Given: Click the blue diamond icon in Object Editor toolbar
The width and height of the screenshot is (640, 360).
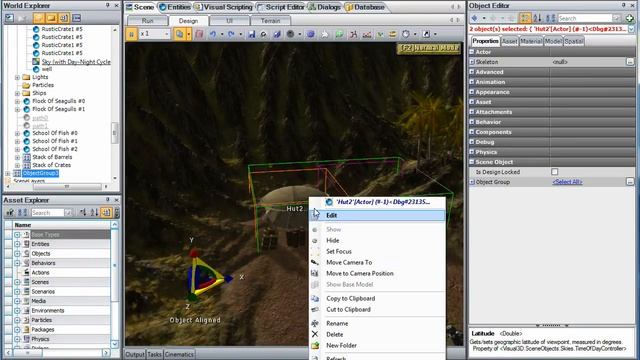Looking at the screenshot, I should [474, 18].
